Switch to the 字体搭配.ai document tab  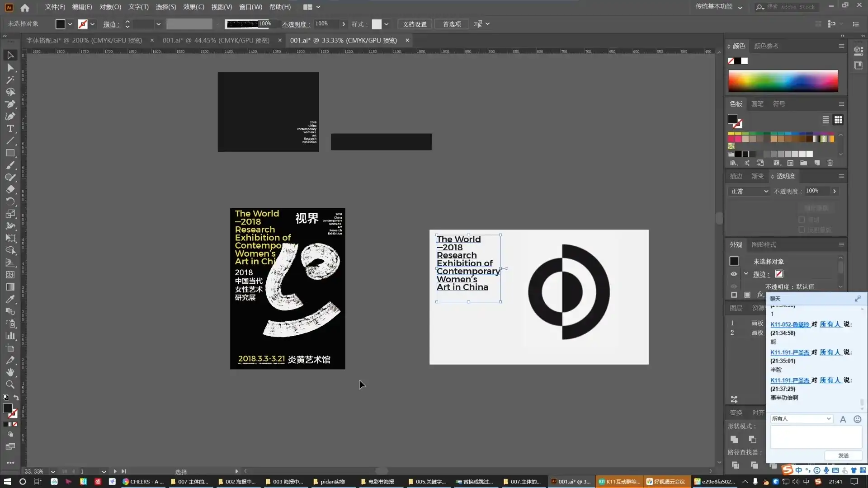(x=84, y=40)
